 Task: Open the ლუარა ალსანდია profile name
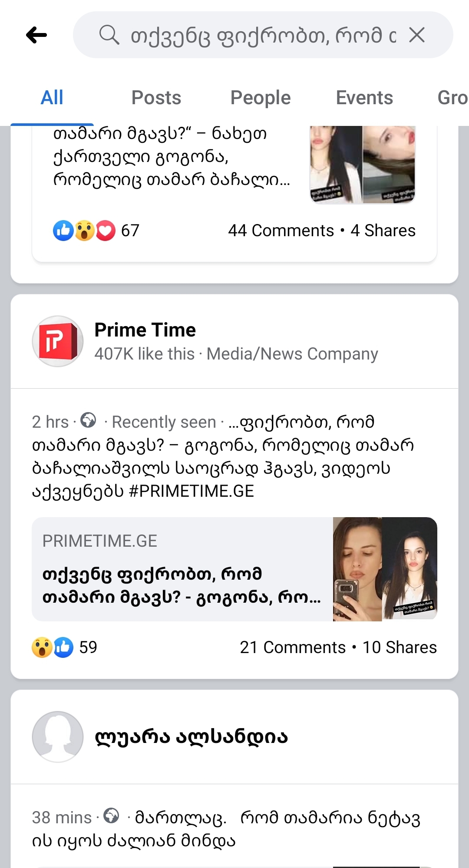[x=192, y=737]
